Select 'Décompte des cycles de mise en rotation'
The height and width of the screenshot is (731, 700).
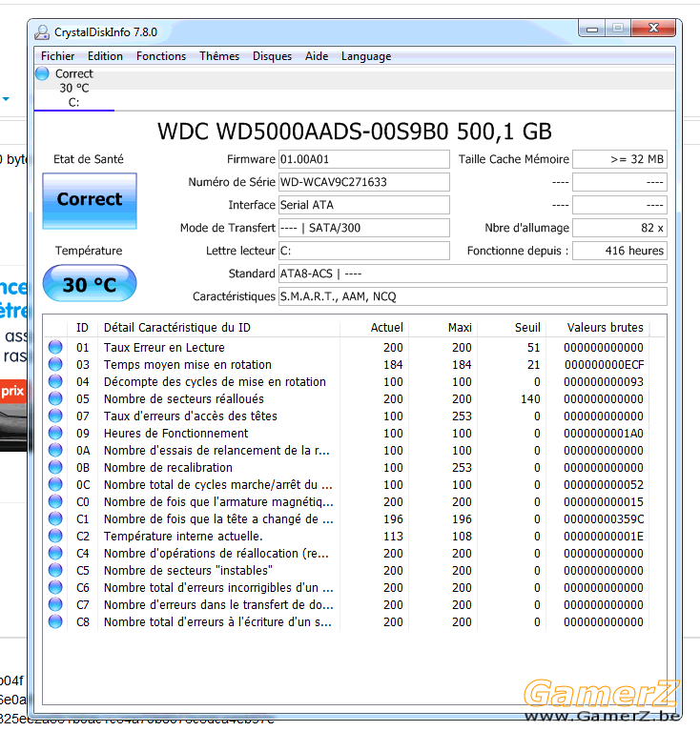(215, 382)
